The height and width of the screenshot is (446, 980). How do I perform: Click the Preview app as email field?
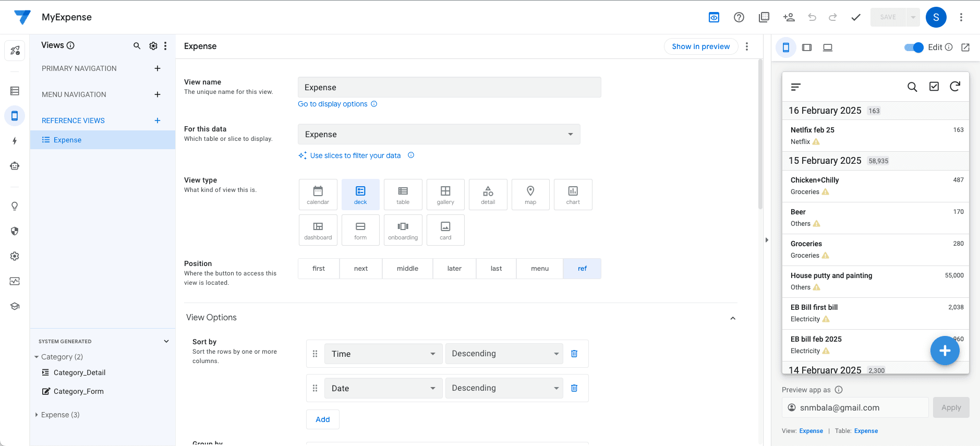click(x=855, y=407)
